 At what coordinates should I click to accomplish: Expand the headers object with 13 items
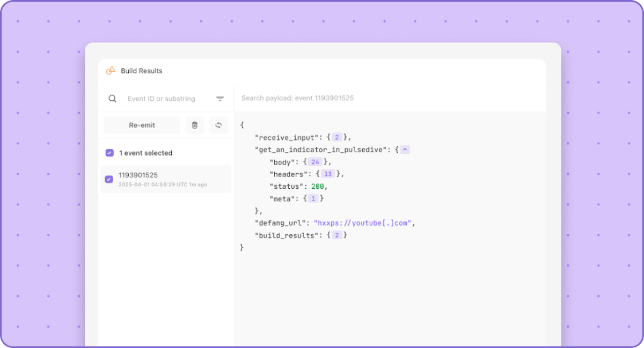[x=328, y=174]
